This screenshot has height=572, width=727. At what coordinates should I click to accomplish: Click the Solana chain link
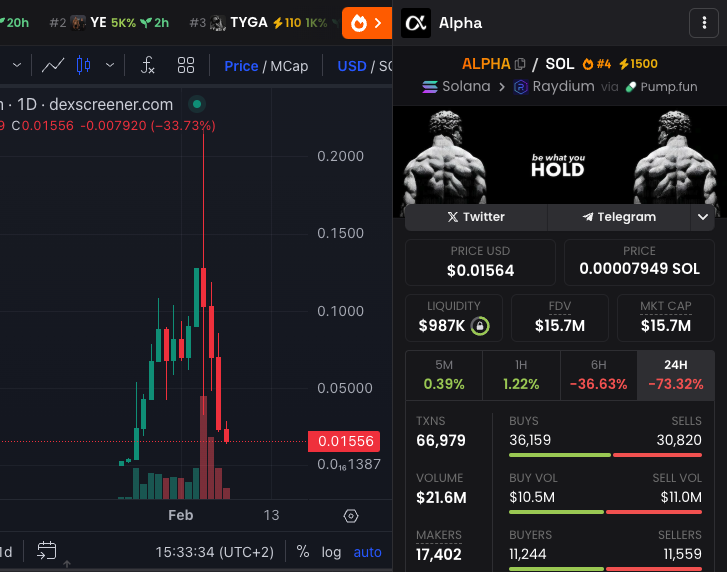point(456,86)
